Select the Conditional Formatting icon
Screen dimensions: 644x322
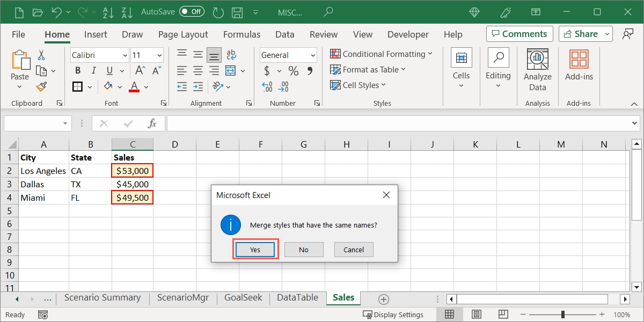(334, 54)
